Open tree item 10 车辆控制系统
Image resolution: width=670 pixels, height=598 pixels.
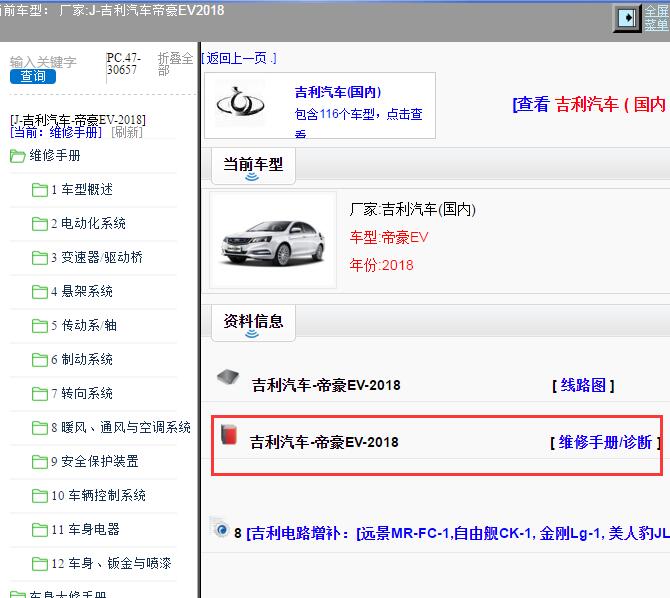tap(99, 495)
